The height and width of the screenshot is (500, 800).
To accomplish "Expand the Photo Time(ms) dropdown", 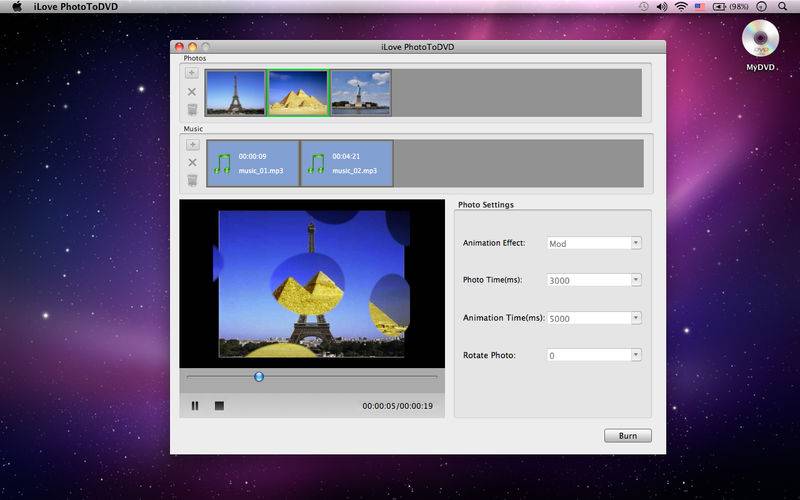I will [636, 280].
